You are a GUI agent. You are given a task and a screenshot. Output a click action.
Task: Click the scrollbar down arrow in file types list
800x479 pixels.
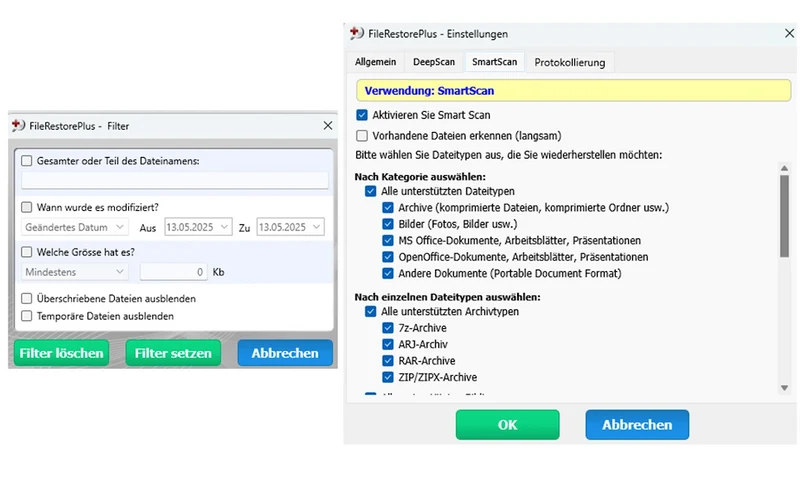pyautogui.click(x=784, y=388)
